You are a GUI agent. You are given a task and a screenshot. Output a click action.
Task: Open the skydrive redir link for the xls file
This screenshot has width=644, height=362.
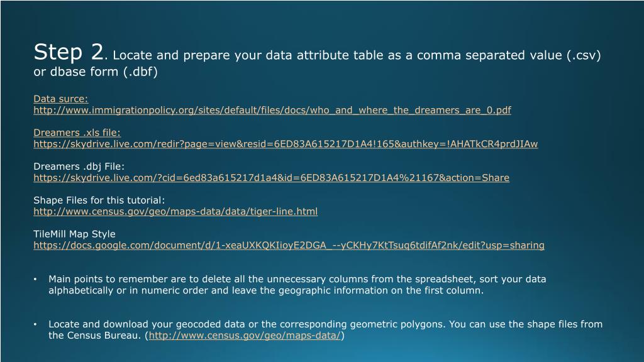tap(286, 144)
